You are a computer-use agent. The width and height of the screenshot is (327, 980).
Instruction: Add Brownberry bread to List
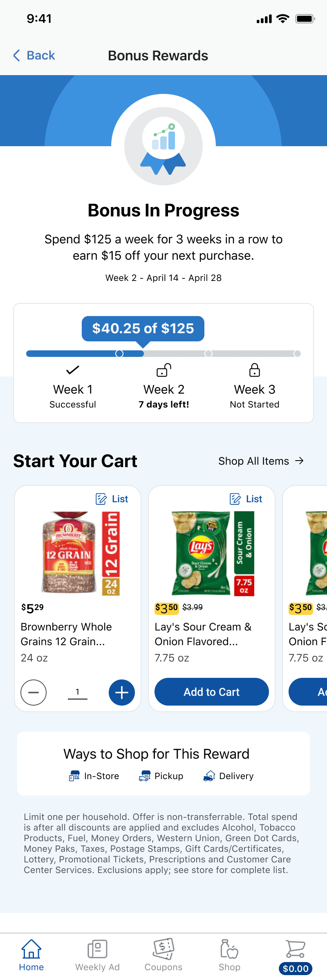click(x=112, y=499)
